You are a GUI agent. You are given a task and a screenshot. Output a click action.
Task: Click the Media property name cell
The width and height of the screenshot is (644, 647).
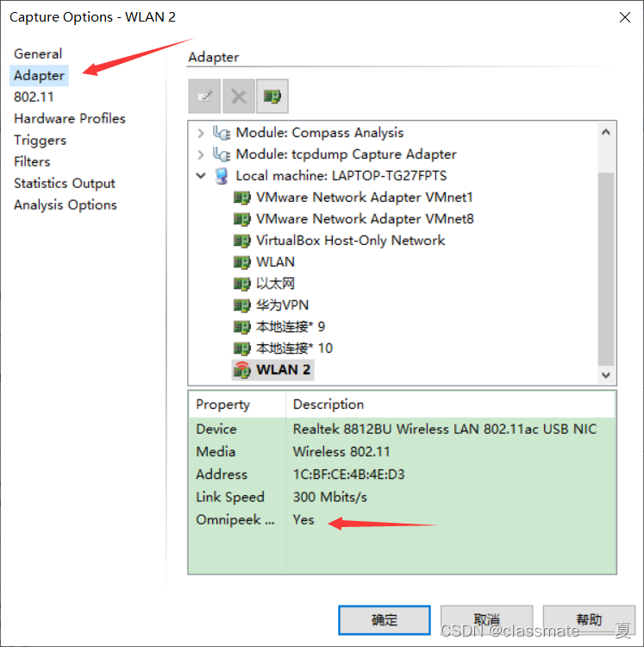[216, 452]
